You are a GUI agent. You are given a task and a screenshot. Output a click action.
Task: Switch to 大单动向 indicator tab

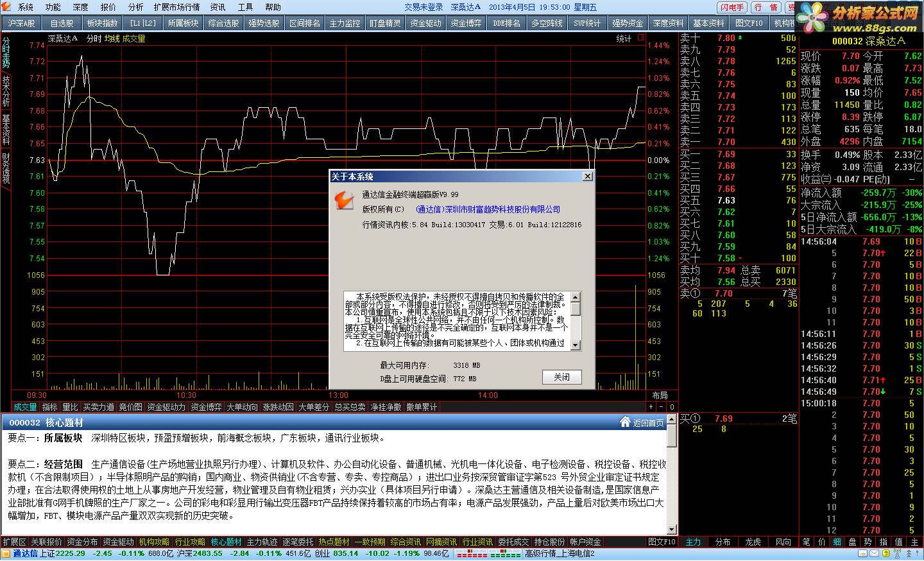242,407
